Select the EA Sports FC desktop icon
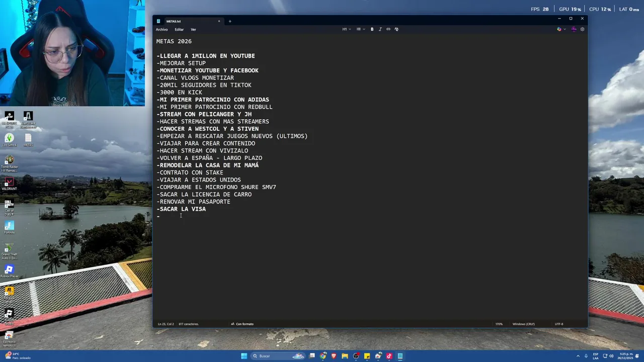 coord(9,120)
